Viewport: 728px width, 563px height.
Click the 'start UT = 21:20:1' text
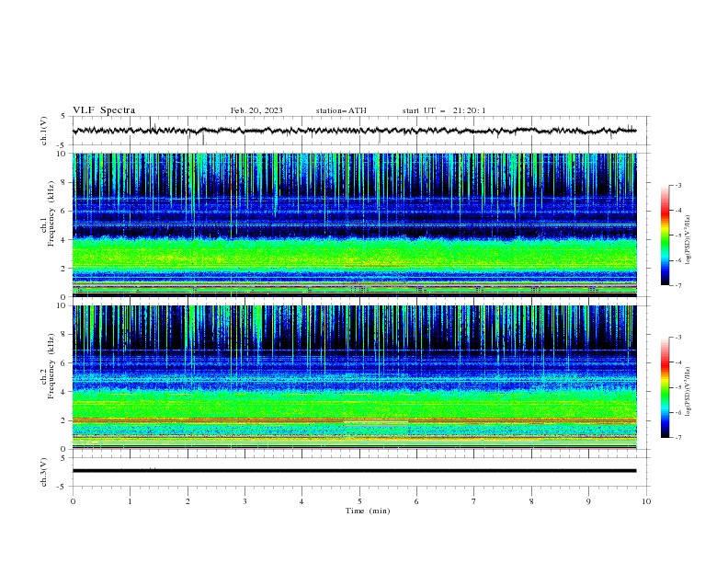pos(444,110)
